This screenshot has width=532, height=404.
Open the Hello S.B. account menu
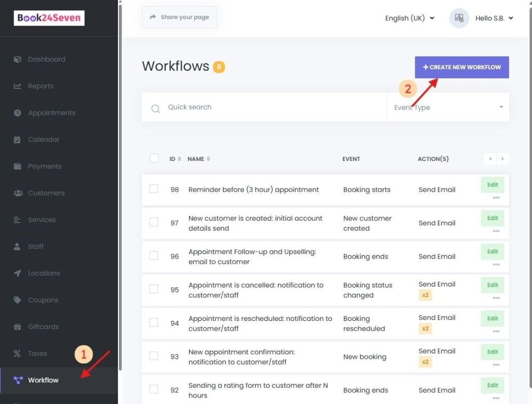(491, 17)
